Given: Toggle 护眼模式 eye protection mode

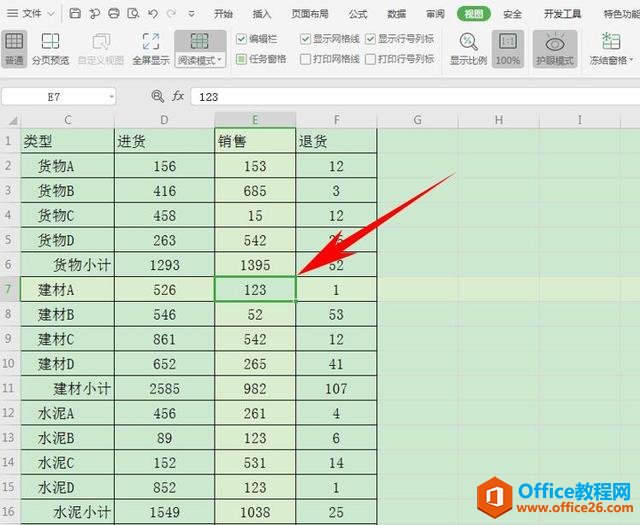Looking at the screenshot, I should tap(555, 49).
